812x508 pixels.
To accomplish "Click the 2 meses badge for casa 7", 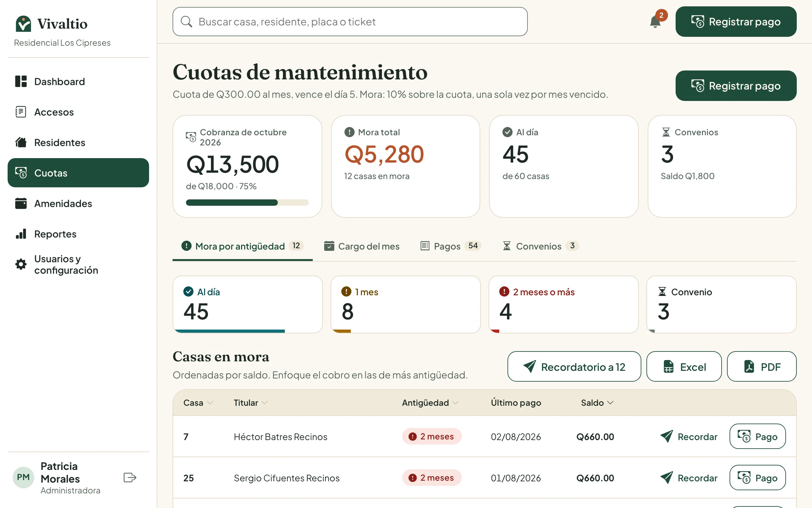I will pos(431,437).
